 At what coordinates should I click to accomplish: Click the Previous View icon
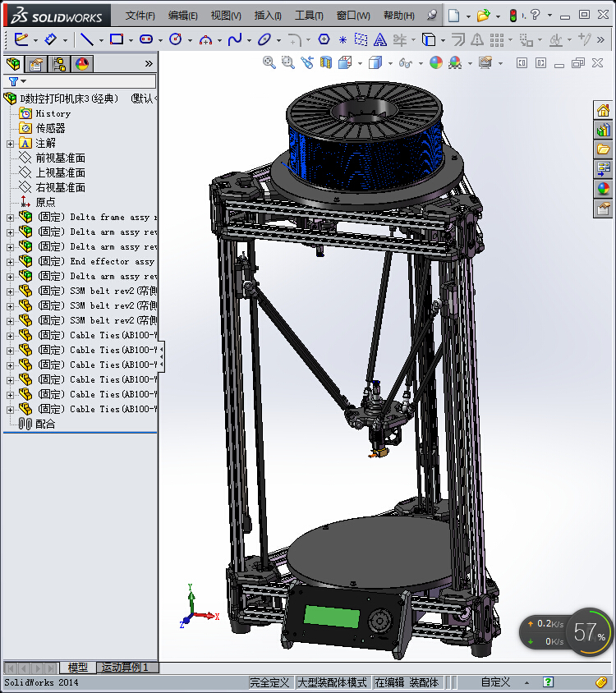307,62
